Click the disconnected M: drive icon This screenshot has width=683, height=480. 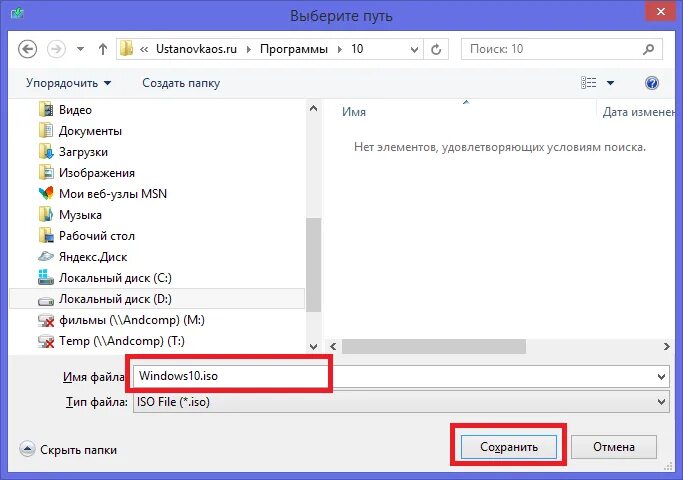point(46,321)
